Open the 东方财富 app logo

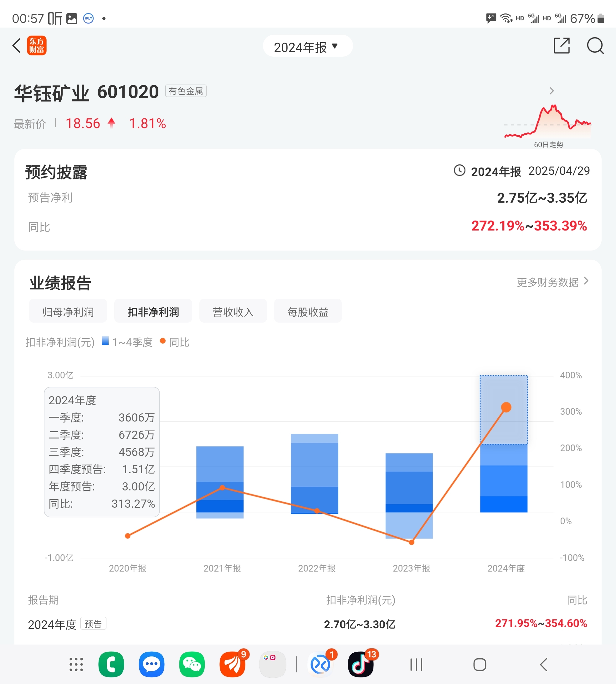click(37, 45)
